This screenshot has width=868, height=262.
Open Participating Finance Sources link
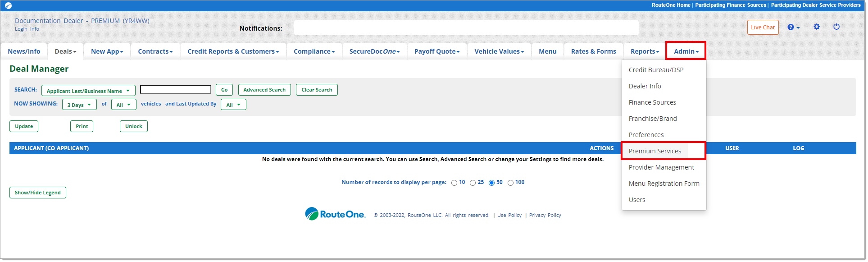(731, 5)
